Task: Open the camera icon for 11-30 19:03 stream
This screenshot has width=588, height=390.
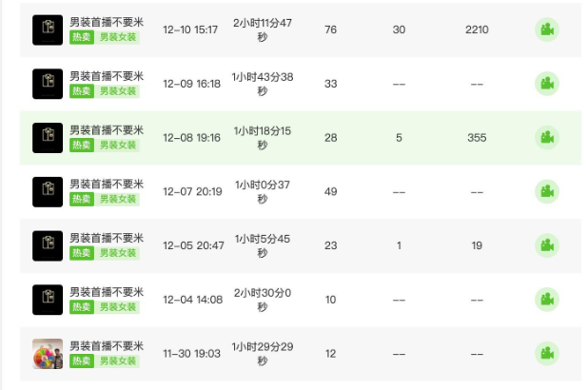Action: 547,354
